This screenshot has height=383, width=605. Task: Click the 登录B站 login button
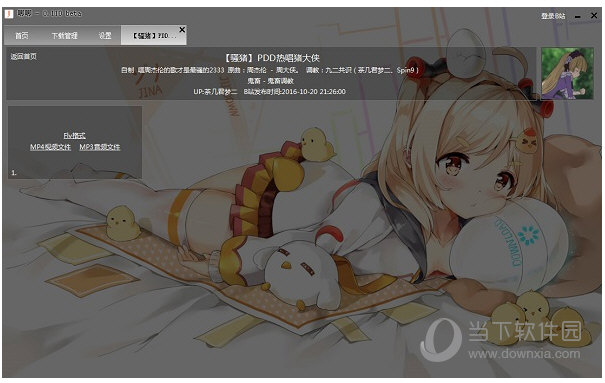[x=553, y=16]
